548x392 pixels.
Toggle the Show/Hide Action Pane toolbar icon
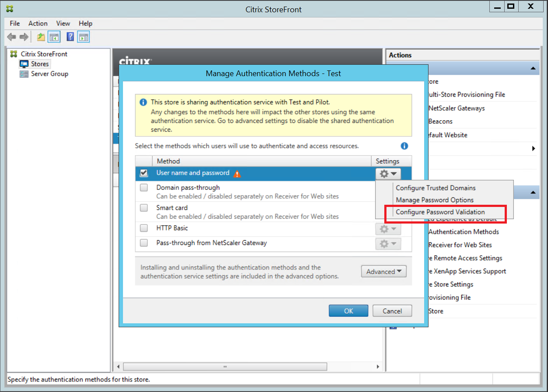[83, 37]
